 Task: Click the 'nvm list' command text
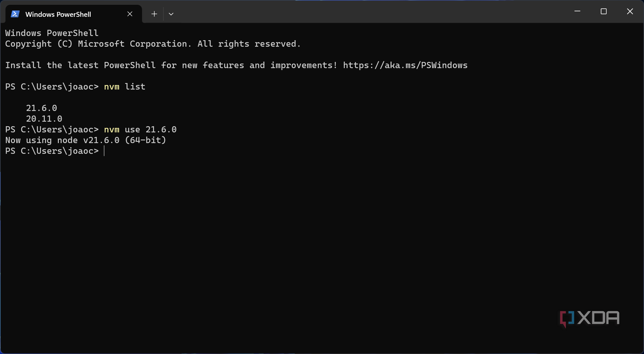click(125, 87)
